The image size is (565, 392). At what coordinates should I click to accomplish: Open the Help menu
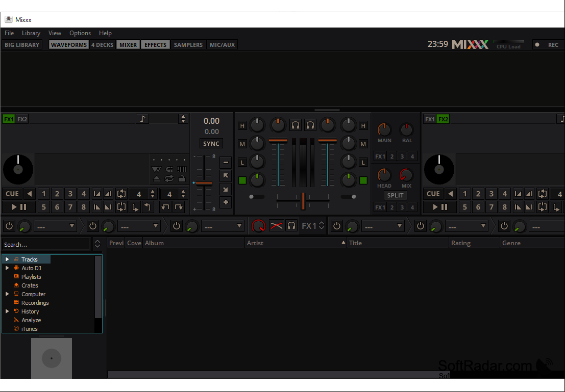[x=105, y=33]
